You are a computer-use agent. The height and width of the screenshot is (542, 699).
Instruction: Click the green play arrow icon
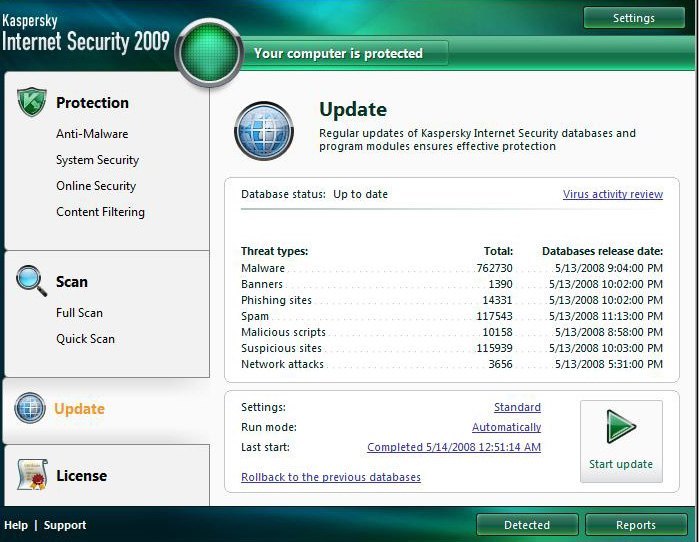621,427
